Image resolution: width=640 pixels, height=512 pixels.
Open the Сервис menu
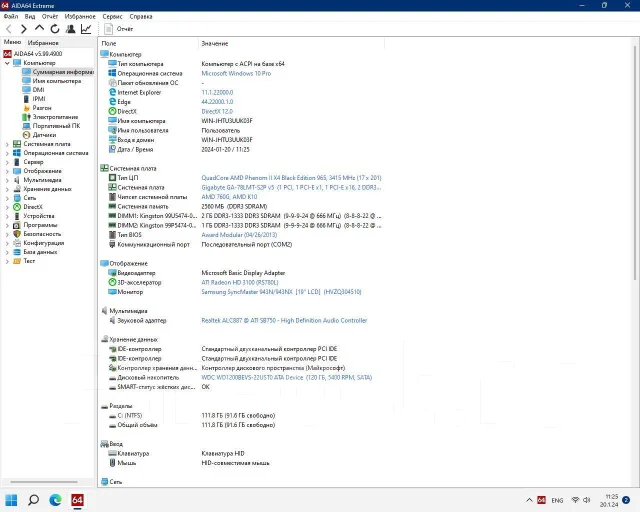(x=112, y=16)
